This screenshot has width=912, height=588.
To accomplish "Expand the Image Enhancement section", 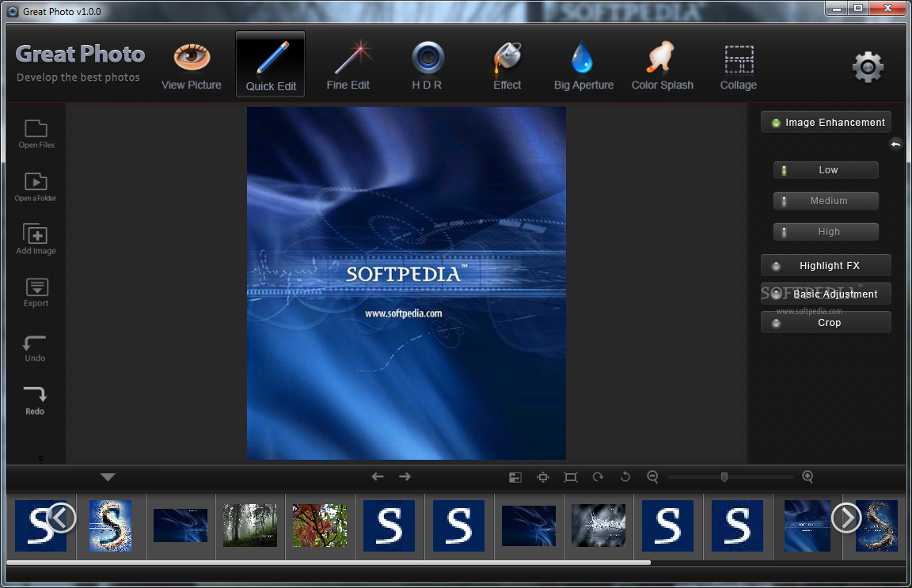I will pyautogui.click(x=826, y=122).
